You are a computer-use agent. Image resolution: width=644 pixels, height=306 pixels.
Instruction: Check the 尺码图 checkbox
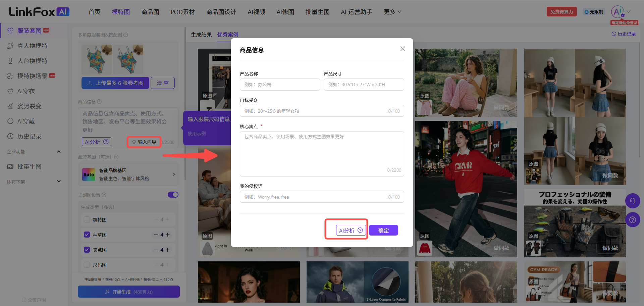click(87, 265)
